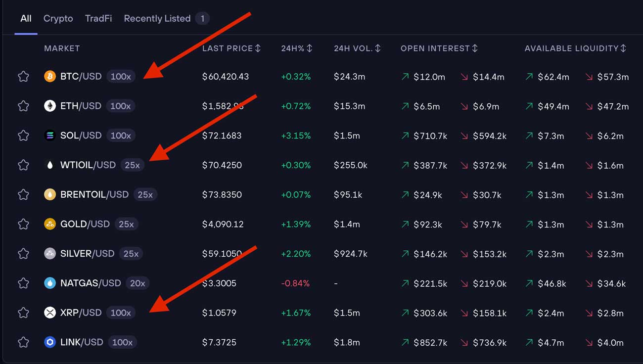
Task: Open the NATGAS/USD market
Action: coord(91,283)
